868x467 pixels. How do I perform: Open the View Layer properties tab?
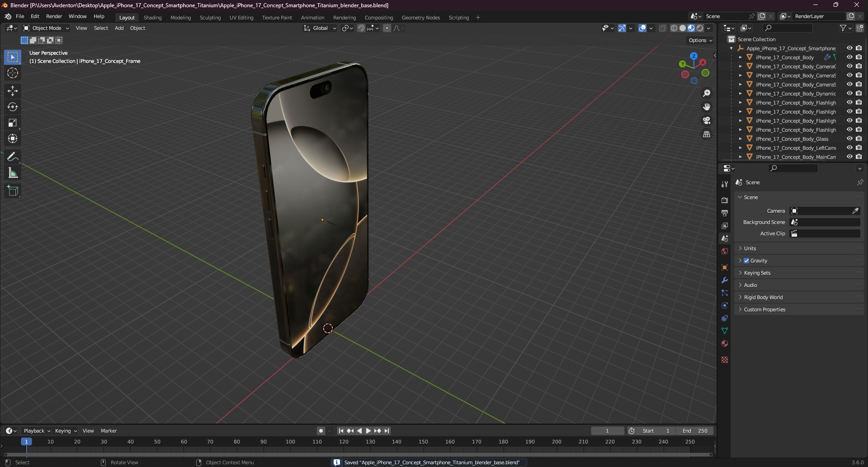click(725, 225)
